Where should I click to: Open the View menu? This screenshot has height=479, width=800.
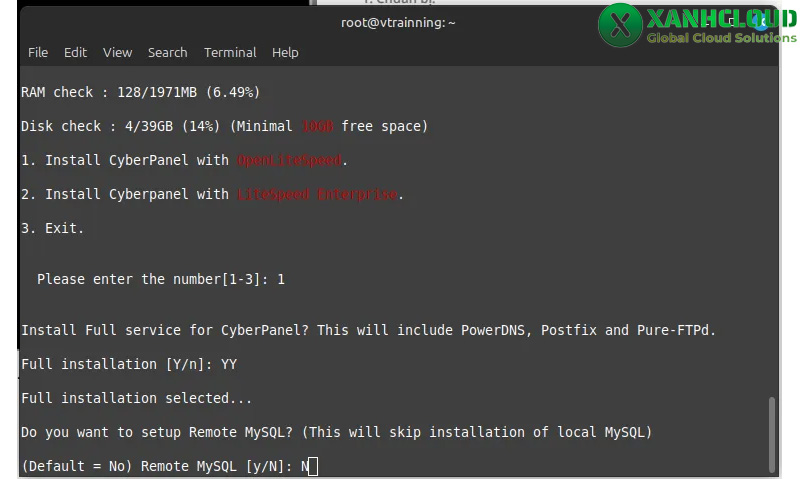(x=117, y=53)
